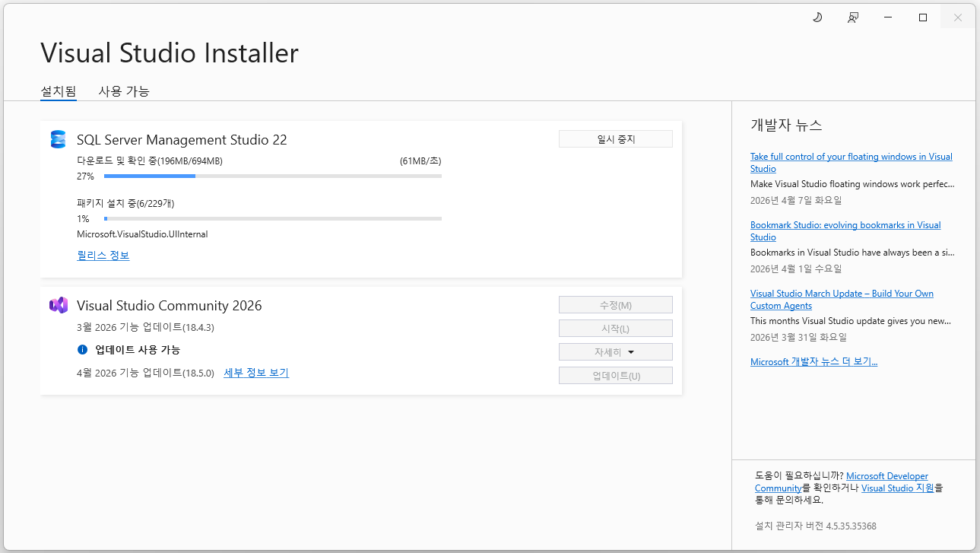Click the 다운로드 및 확인 중(196MB/694MB) text
The height and width of the screenshot is (553, 980).
click(150, 161)
